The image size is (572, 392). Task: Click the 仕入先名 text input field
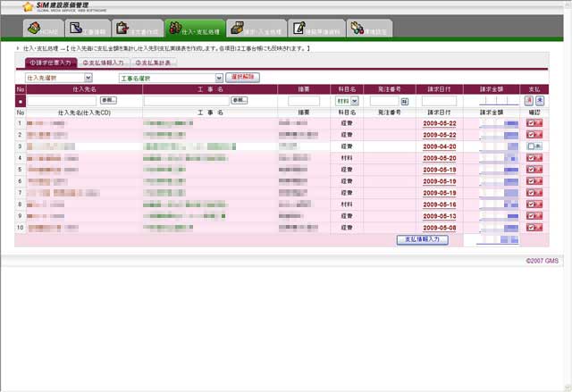point(62,101)
